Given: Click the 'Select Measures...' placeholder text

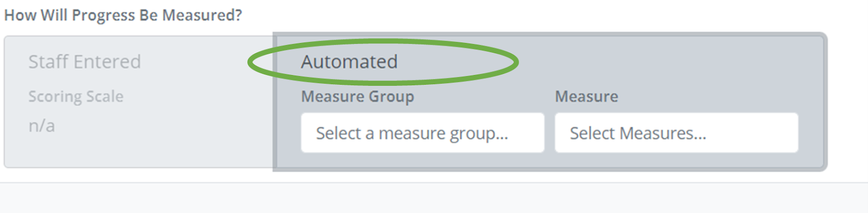Looking at the screenshot, I should [x=638, y=133].
